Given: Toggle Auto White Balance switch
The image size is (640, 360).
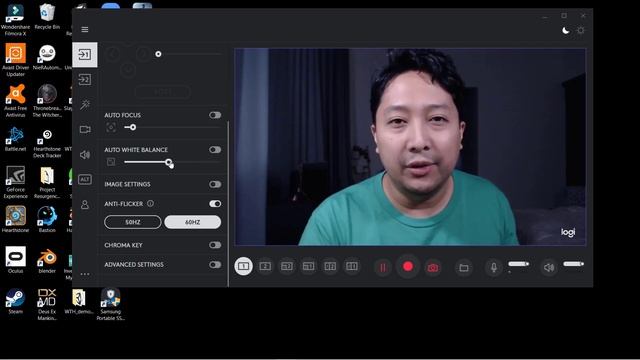Looking at the screenshot, I should [215, 150].
